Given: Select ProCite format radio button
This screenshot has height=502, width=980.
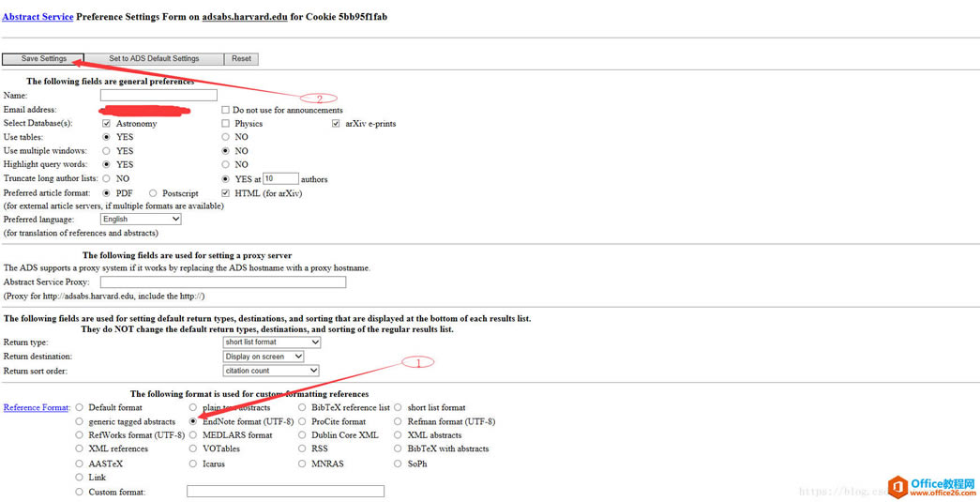Looking at the screenshot, I should coord(302,421).
